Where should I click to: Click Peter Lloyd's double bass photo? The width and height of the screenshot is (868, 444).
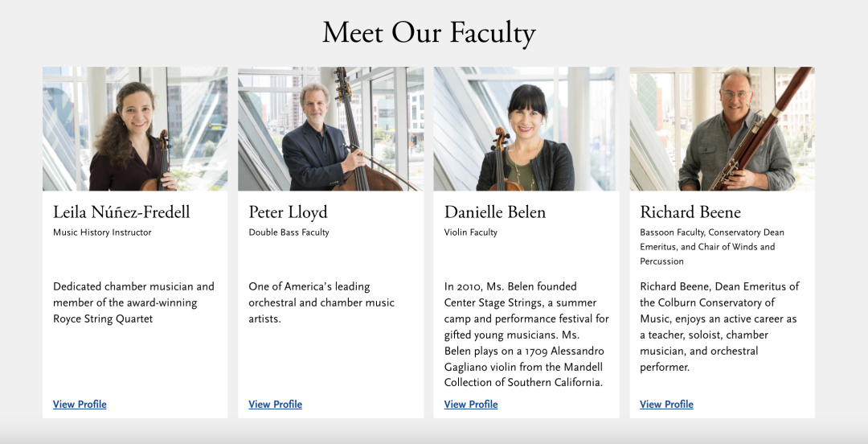click(330, 129)
